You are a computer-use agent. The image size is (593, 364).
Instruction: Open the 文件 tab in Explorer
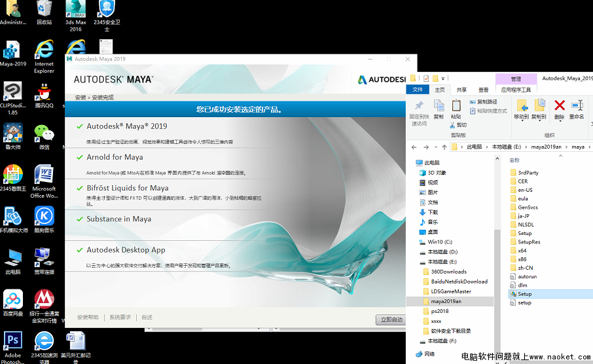pyautogui.click(x=418, y=90)
